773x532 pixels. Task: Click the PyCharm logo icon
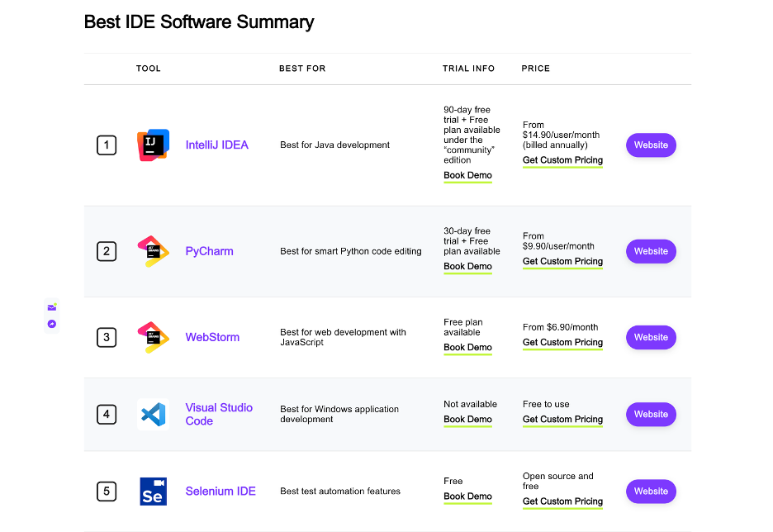[153, 251]
